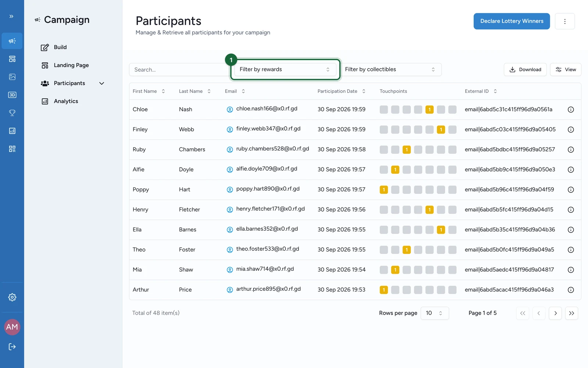Expand the Participants menu chevron

pos(102,84)
